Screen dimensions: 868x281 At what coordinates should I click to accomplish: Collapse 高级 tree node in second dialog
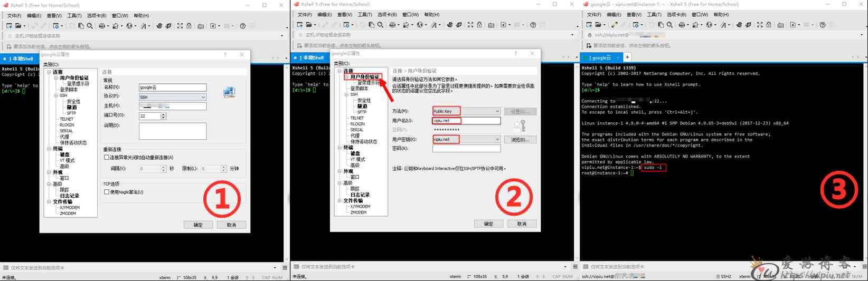[339, 183]
